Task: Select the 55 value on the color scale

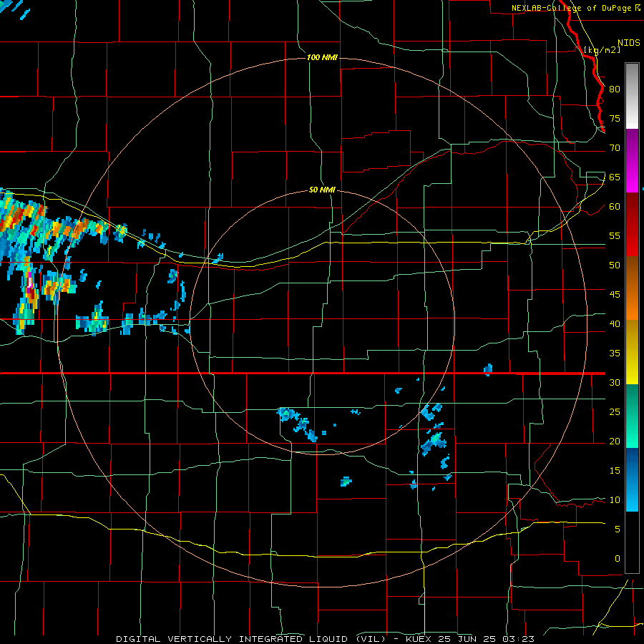Action: [615, 235]
